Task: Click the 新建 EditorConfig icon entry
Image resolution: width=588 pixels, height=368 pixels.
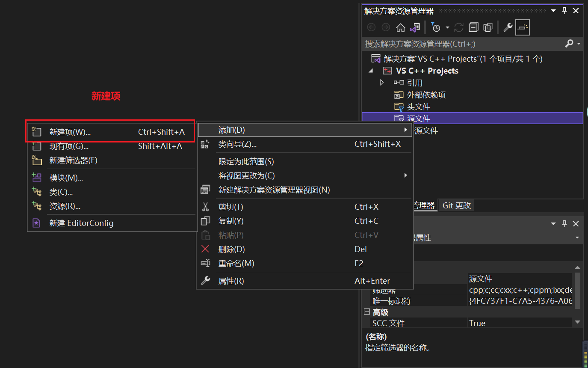Action: pos(112,223)
